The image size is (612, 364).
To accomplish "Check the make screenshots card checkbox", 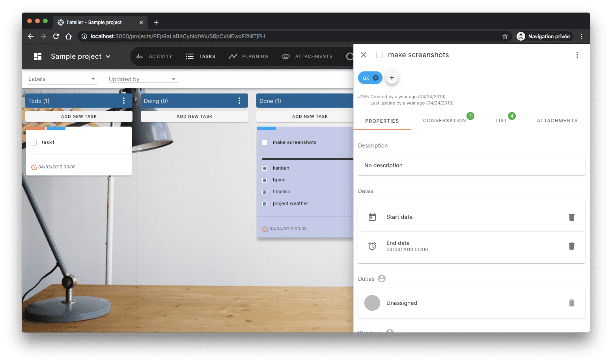I will click(x=265, y=142).
